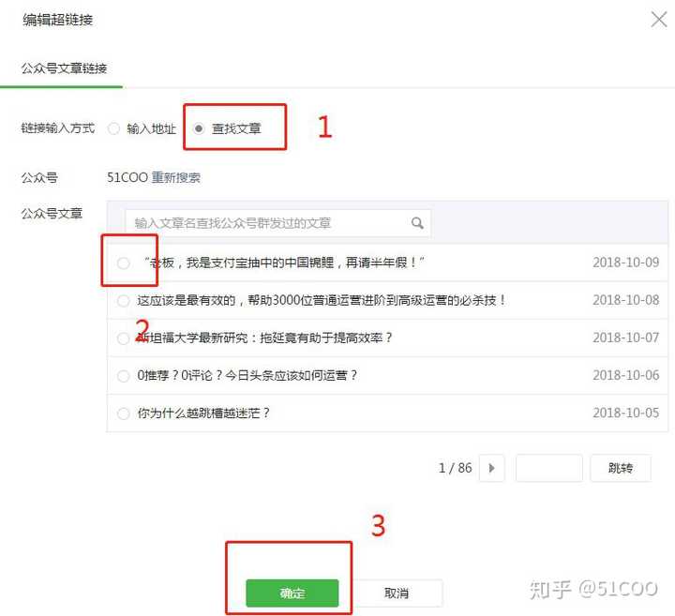Image resolution: width=675 pixels, height=616 pixels.
Task: Click the page number input box
Action: 548,468
